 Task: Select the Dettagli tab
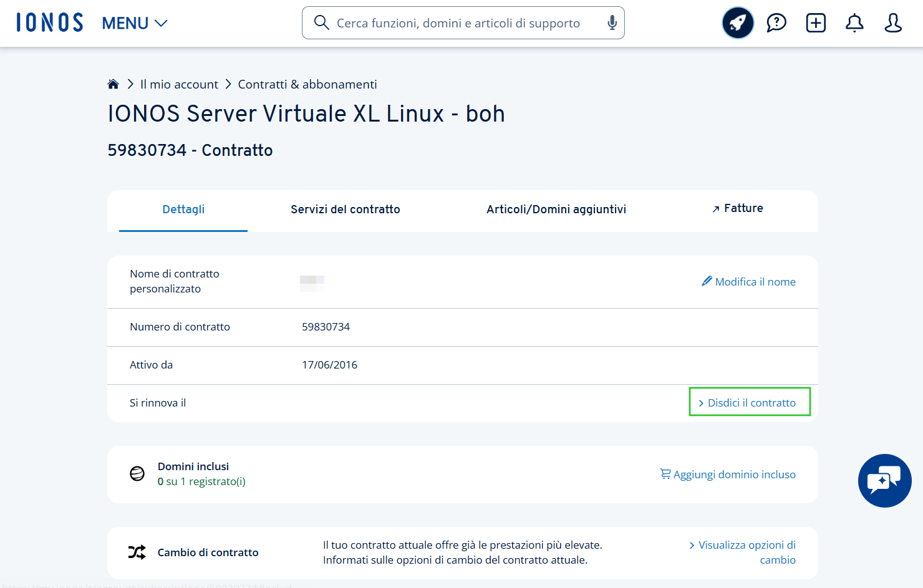[x=183, y=210]
